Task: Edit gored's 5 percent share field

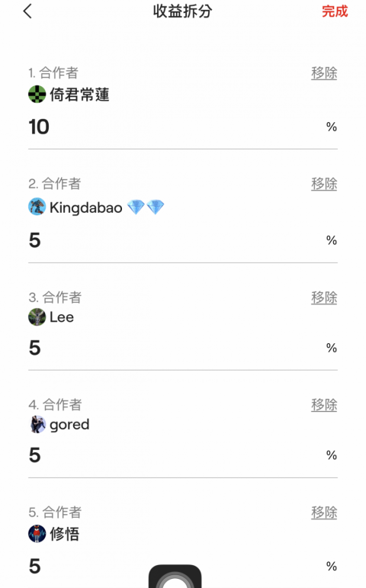Action: click(183, 455)
